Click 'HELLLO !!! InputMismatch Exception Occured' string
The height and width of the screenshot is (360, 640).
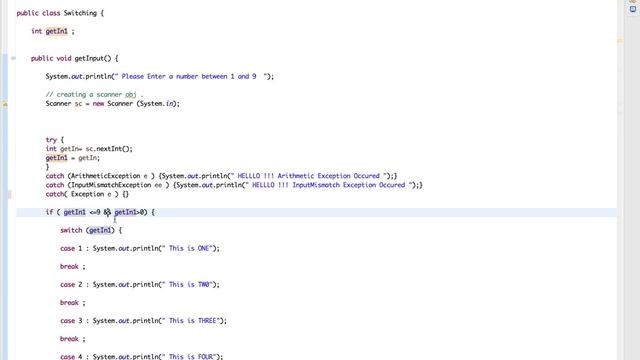pyautogui.click(x=329, y=185)
